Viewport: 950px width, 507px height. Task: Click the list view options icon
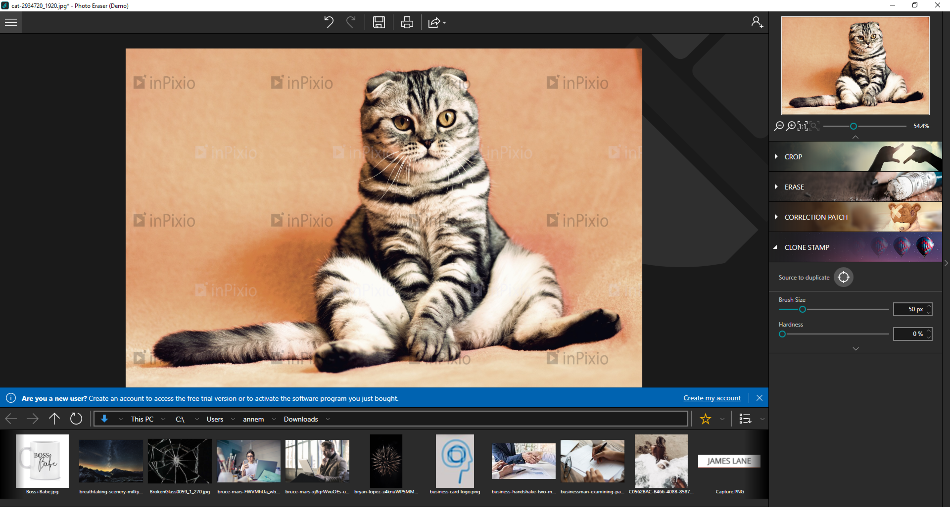[x=745, y=419]
